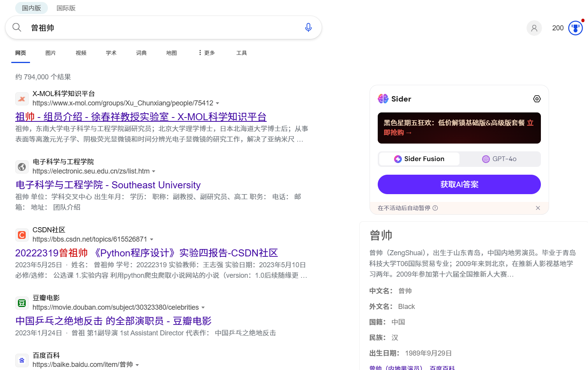The height and width of the screenshot is (370, 588).
Task: Select the Sider Fusion model
Action: [x=419, y=159]
